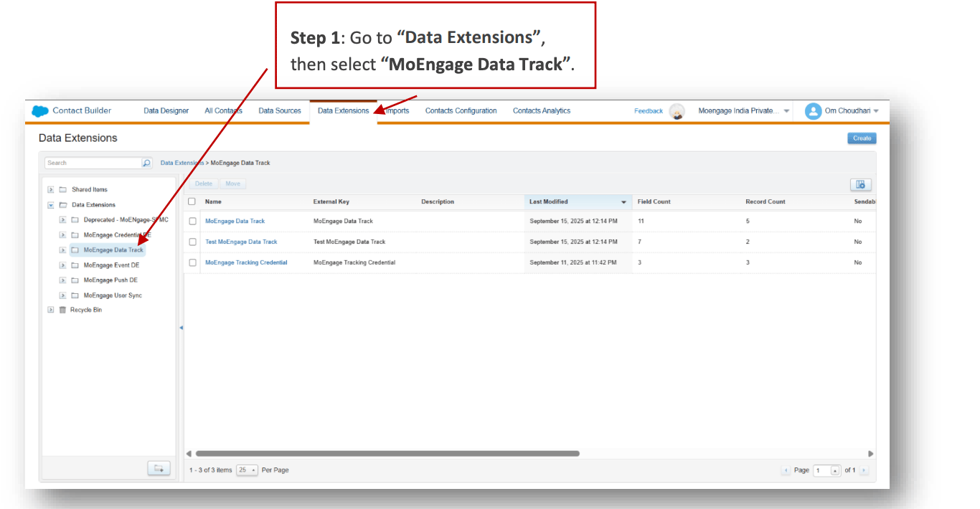Click the Shared Items folder icon
Viewport: 980px width, 509px height.
(x=62, y=190)
